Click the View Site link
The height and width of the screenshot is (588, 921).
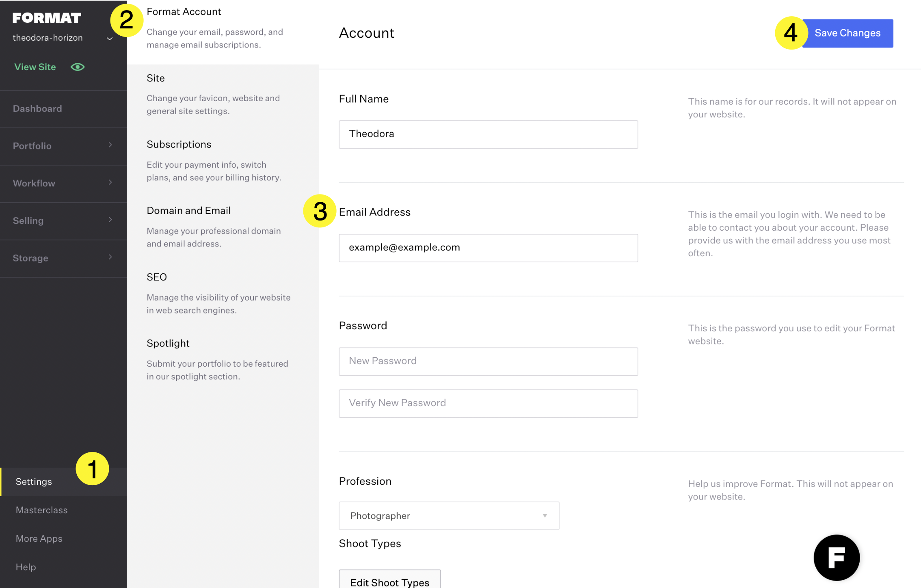tap(35, 67)
